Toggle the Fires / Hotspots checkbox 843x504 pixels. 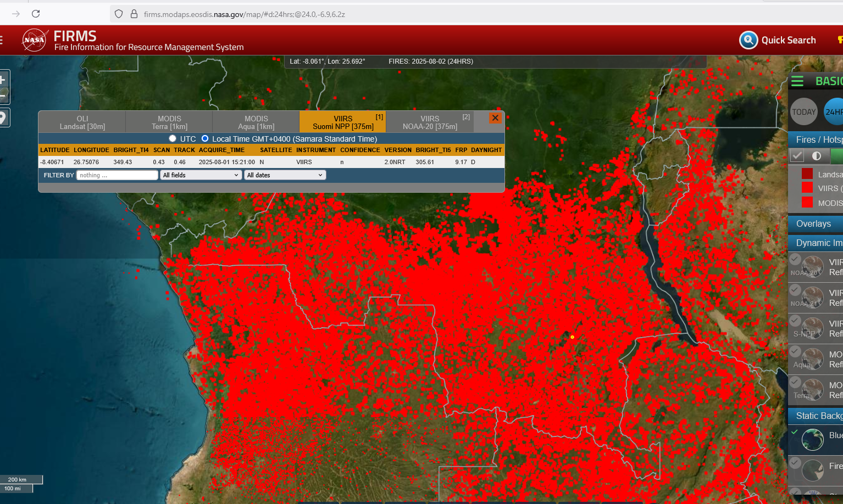click(797, 156)
